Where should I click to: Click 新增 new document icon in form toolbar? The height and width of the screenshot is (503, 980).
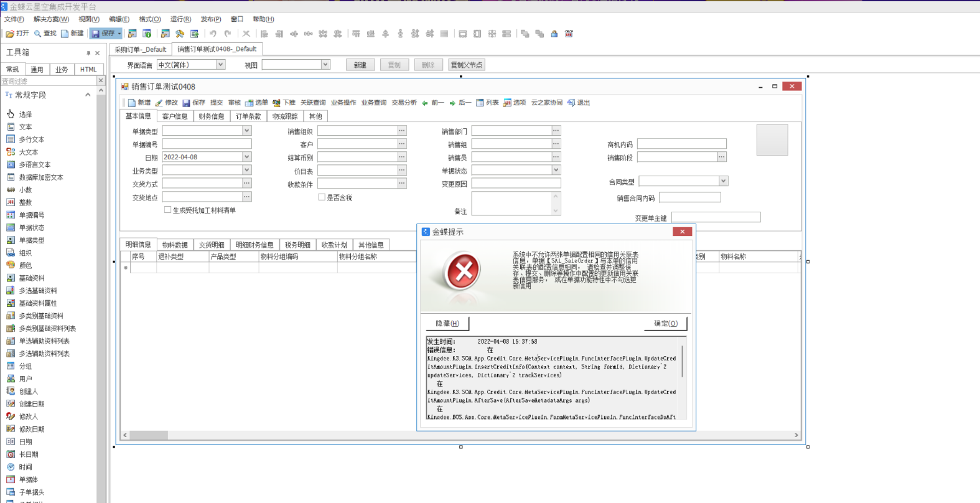(132, 103)
